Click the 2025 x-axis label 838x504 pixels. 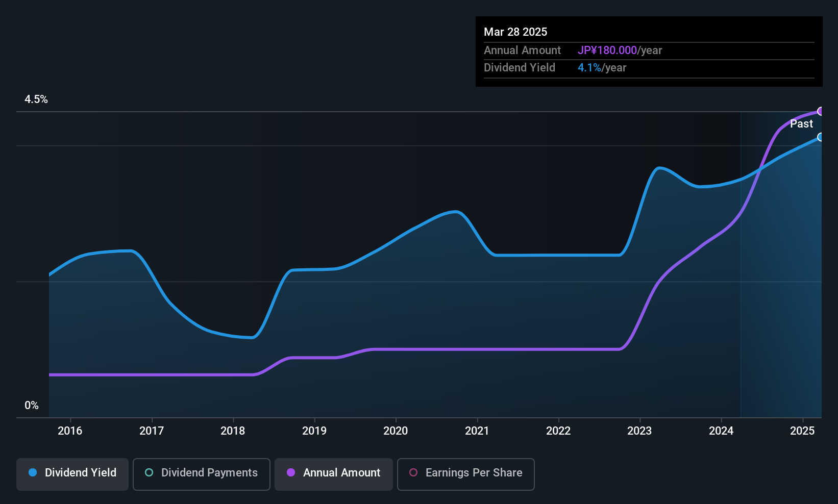(802, 431)
